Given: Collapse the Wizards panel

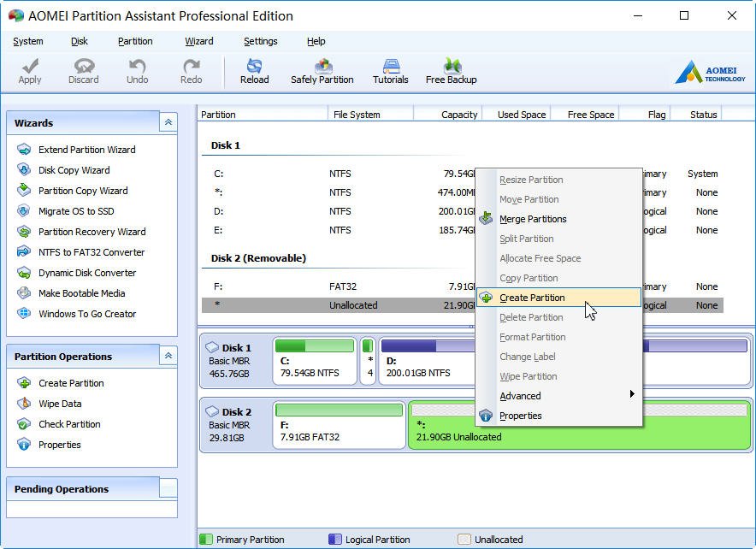Looking at the screenshot, I should click(168, 122).
